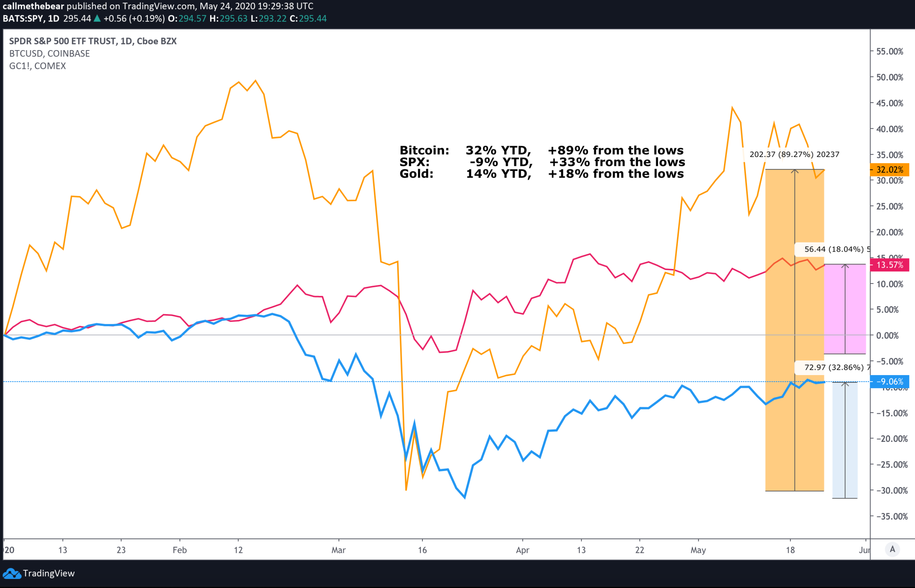Select the BTCUSD, COINBASE legend entry
This screenshot has width=915, height=588.
pyautogui.click(x=50, y=54)
